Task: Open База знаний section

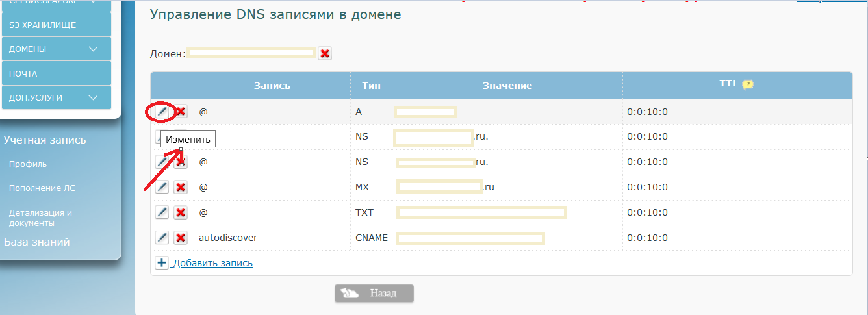Action: point(37,242)
